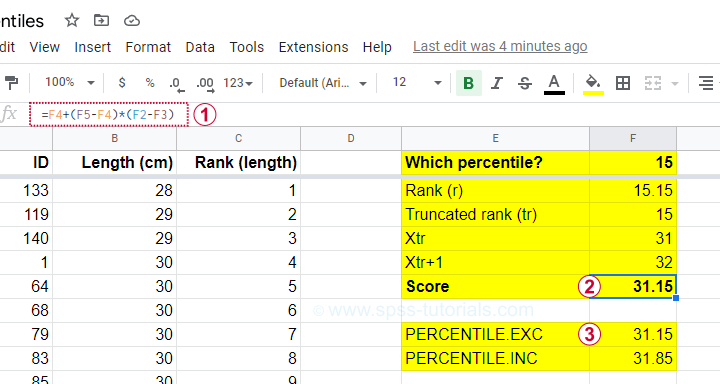Select the paint format tool
This screenshot has height=384, width=720.
[11, 83]
